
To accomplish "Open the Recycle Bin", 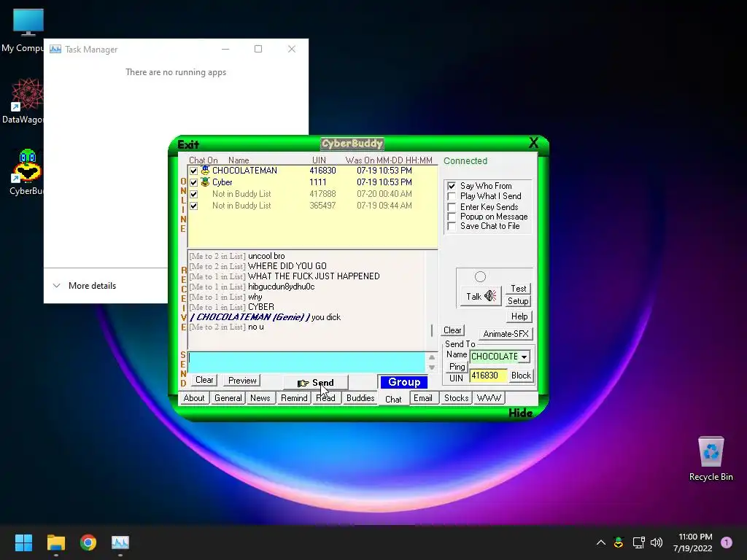I will (711, 459).
